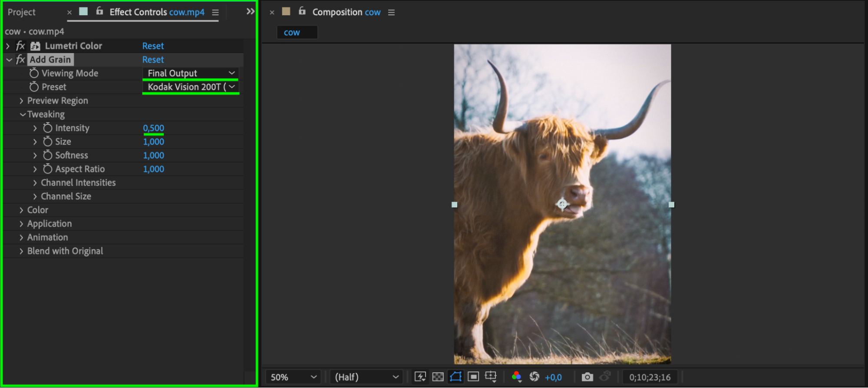Open the Effect Controls panel menu
868x388 pixels.
(x=215, y=13)
